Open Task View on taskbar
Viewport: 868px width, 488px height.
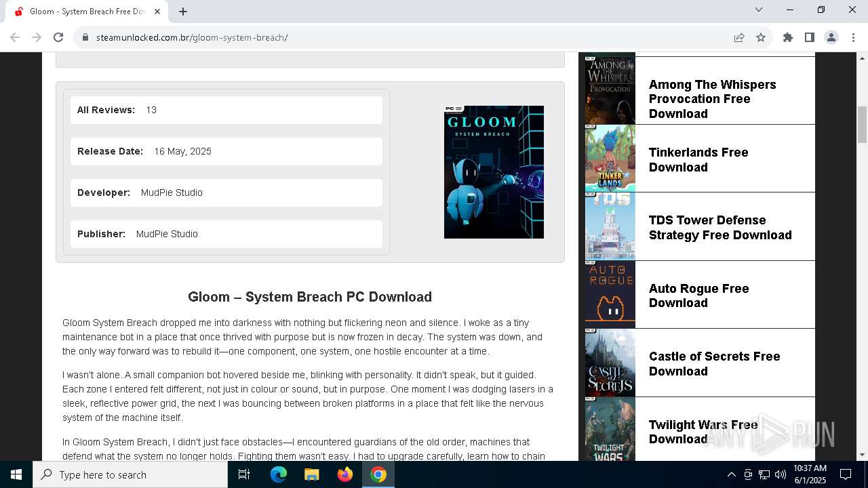coord(244,474)
